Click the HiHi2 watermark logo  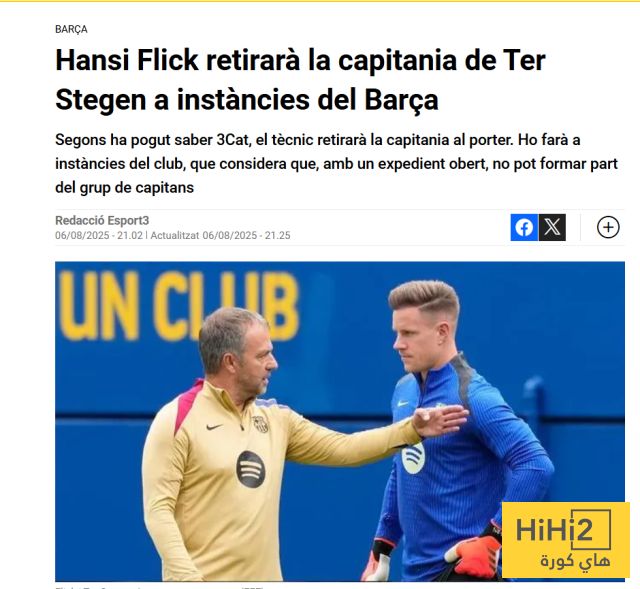[566, 540]
